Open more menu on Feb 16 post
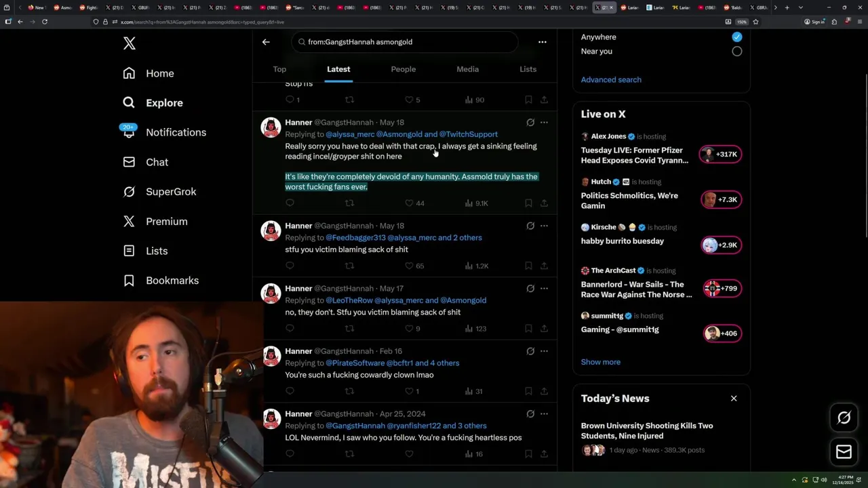This screenshot has height=488, width=868. click(x=544, y=351)
